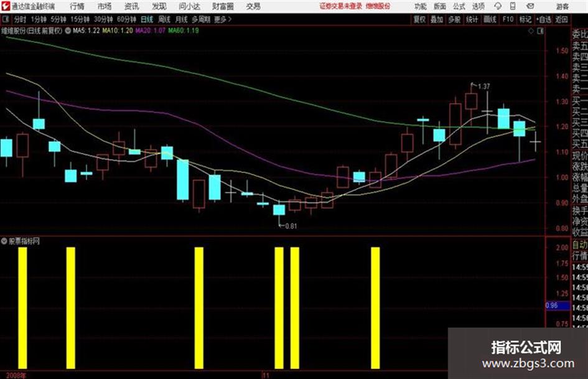Open the 功能 menu
The height and width of the screenshot is (379, 588).
tap(421, 6)
